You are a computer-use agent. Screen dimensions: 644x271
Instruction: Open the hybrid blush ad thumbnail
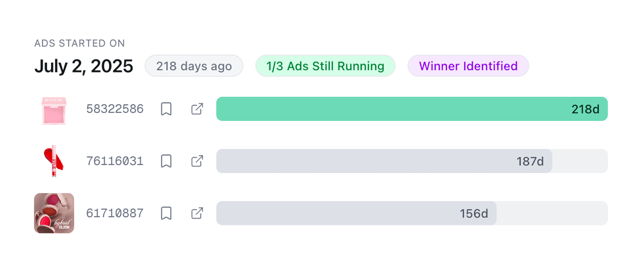coord(54,213)
